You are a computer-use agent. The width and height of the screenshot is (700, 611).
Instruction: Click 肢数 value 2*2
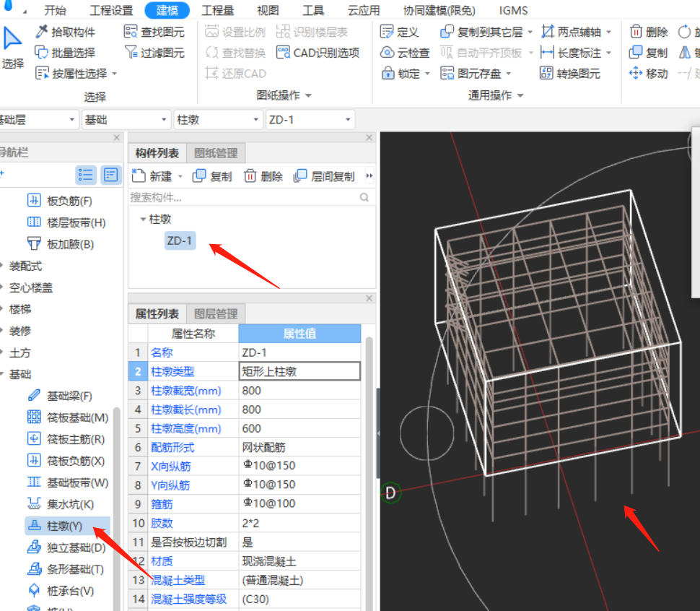pyautogui.click(x=299, y=523)
